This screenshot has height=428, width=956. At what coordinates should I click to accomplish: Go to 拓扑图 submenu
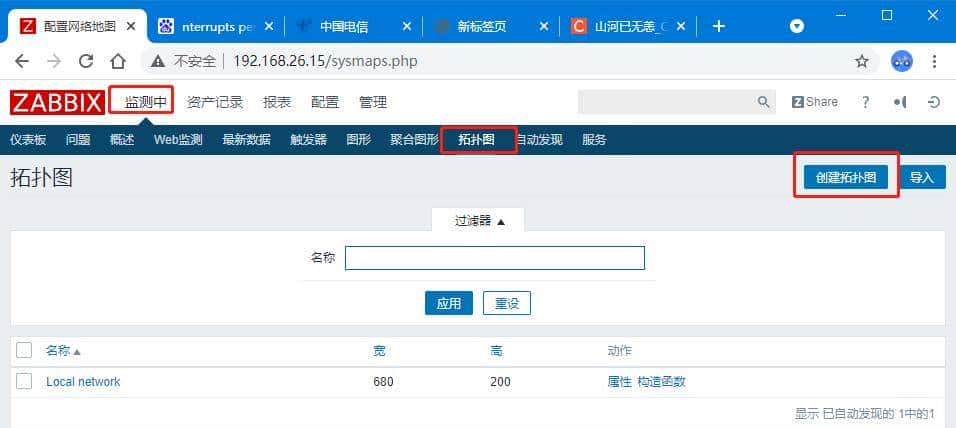477,140
